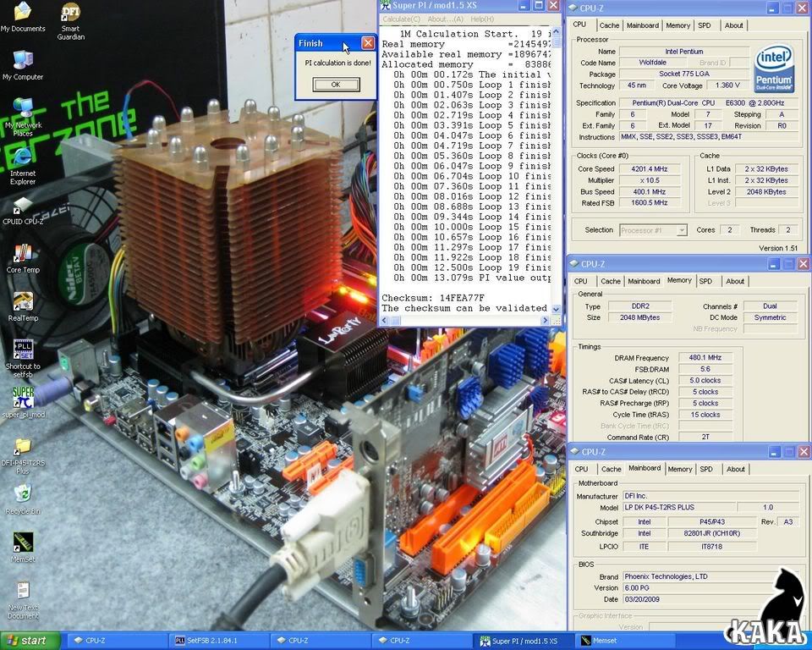Image resolution: width=812 pixels, height=650 pixels.
Task: Click the memory Size value 2048 MBytes
Action: 639,317
